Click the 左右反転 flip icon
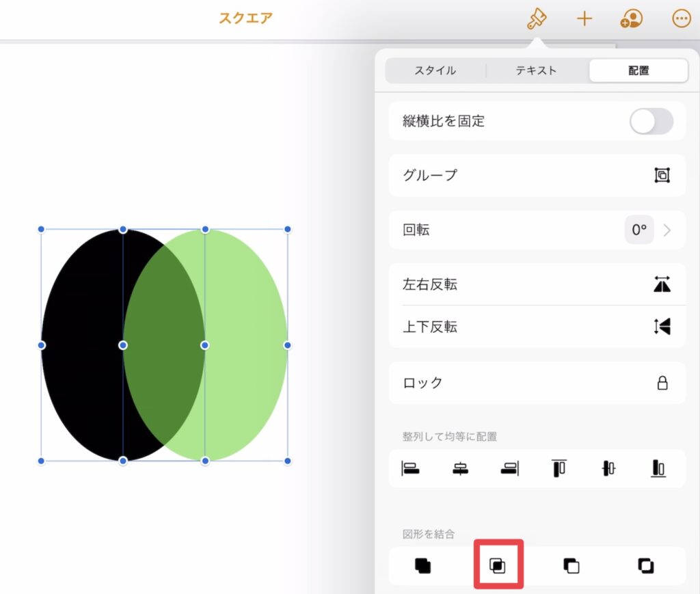Screen dimensions: 700x594 (662, 284)
